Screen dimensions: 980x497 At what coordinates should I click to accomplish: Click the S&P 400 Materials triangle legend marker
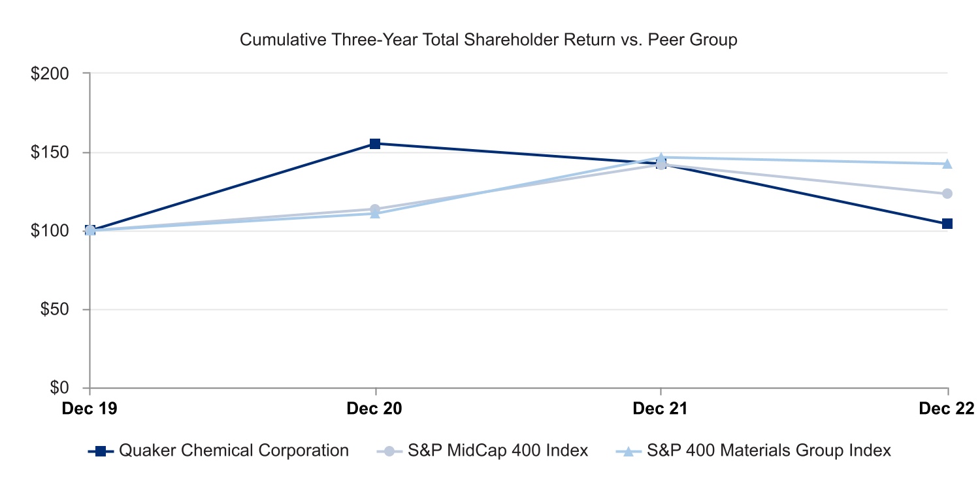point(629,451)
